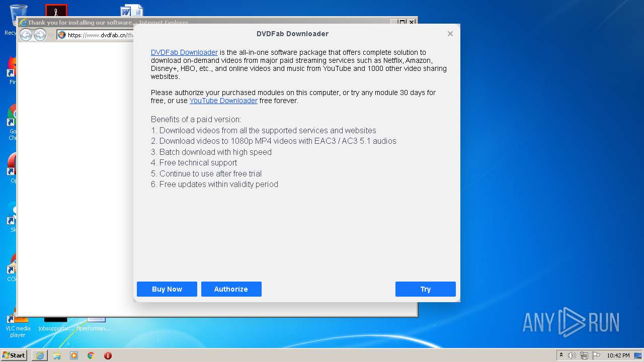Click the Buy Now button

[x=167, y=289]
